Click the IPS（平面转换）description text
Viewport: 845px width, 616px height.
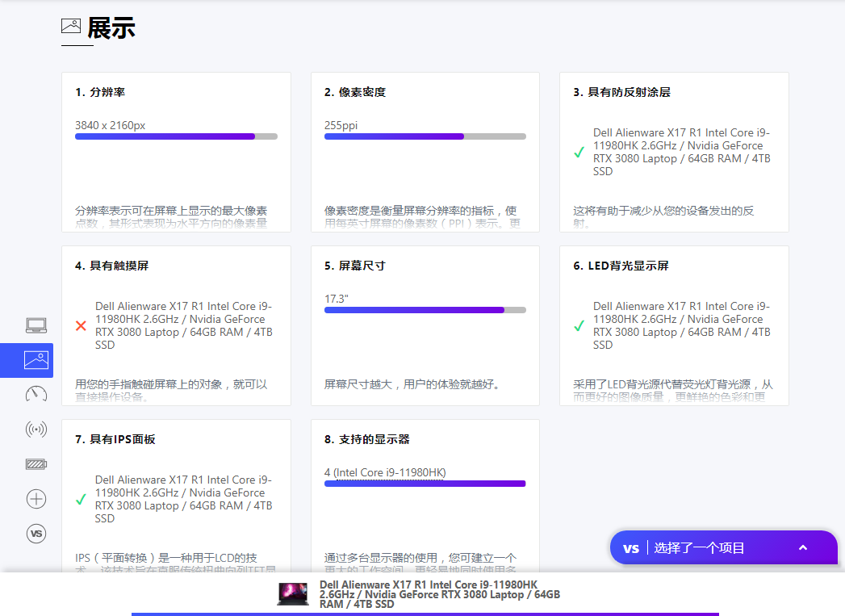pos(176,564)
